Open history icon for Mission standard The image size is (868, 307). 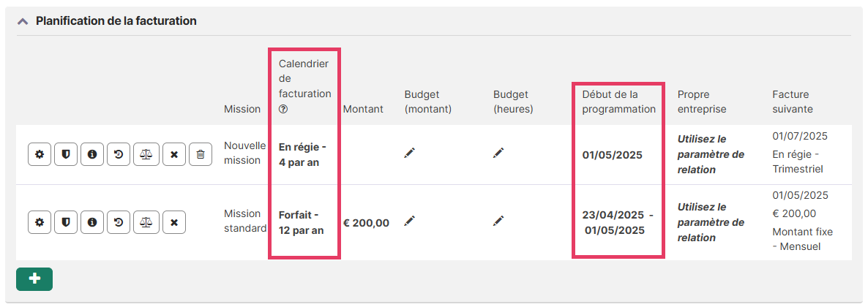click(119, 222)
